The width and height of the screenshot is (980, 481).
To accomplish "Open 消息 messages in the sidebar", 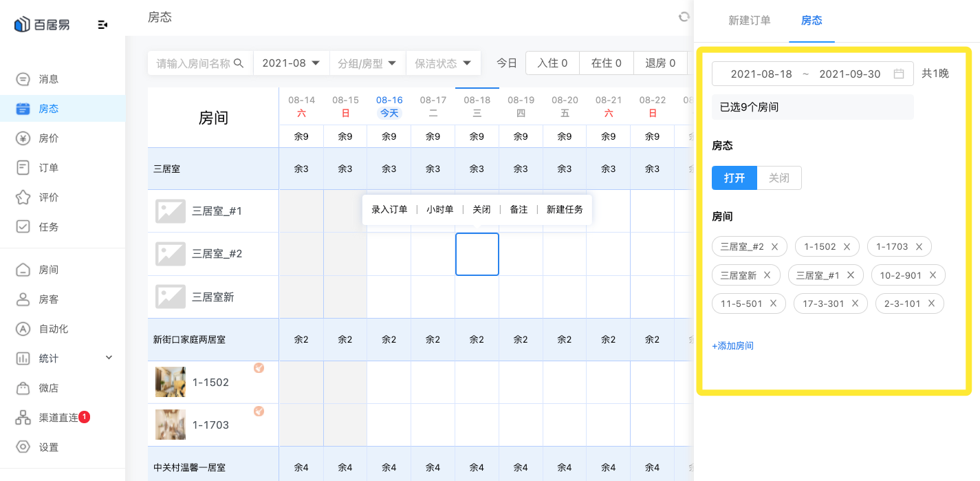I will pyautogui.click(x=48, y=79).
